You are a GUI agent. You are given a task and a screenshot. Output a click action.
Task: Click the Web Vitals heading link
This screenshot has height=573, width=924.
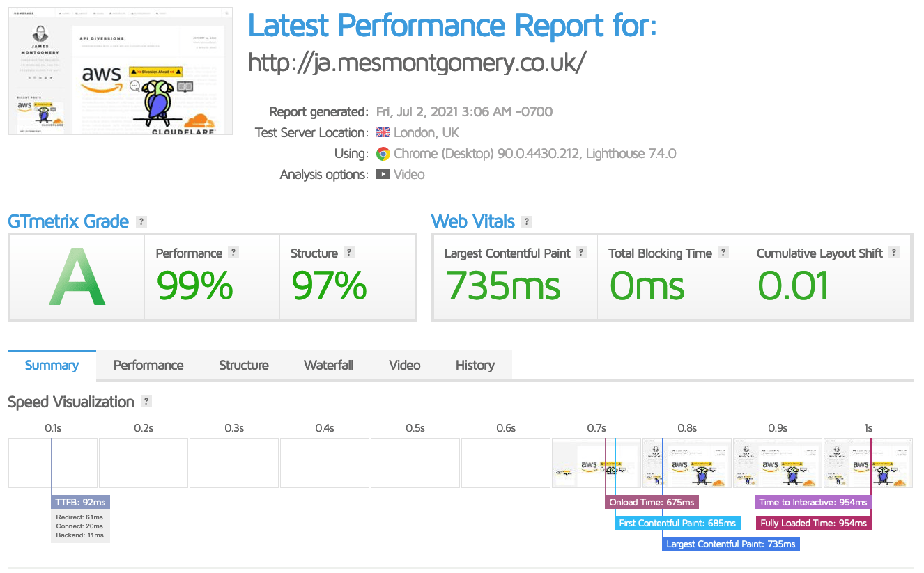[x=472, y=221]
